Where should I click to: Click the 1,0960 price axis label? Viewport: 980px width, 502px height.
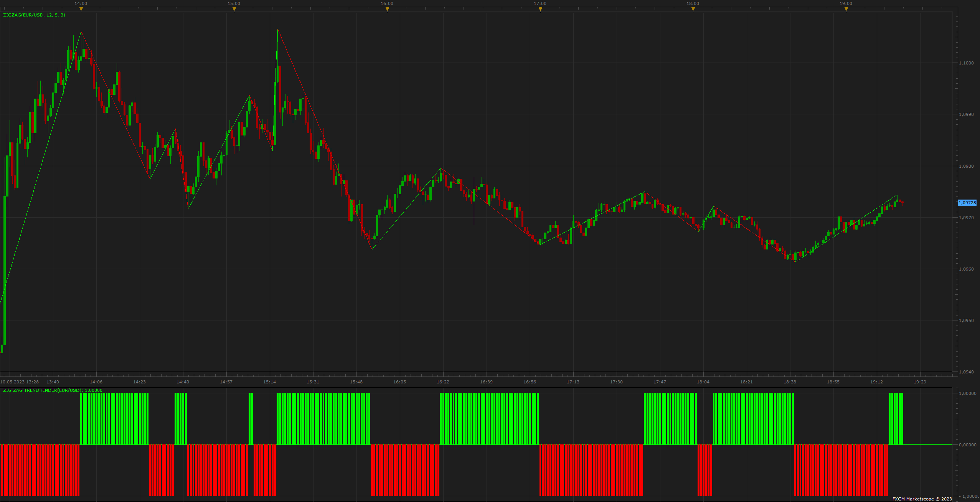(x=966, y=269)
